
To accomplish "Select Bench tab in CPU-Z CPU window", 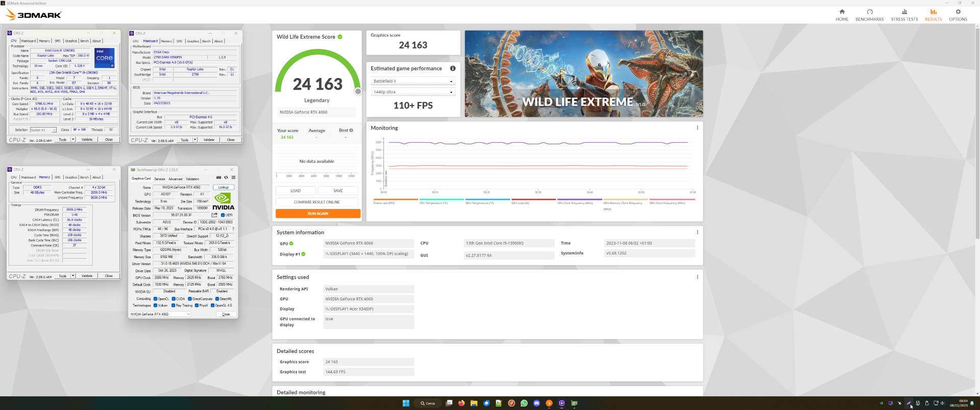I will point(85,41).
